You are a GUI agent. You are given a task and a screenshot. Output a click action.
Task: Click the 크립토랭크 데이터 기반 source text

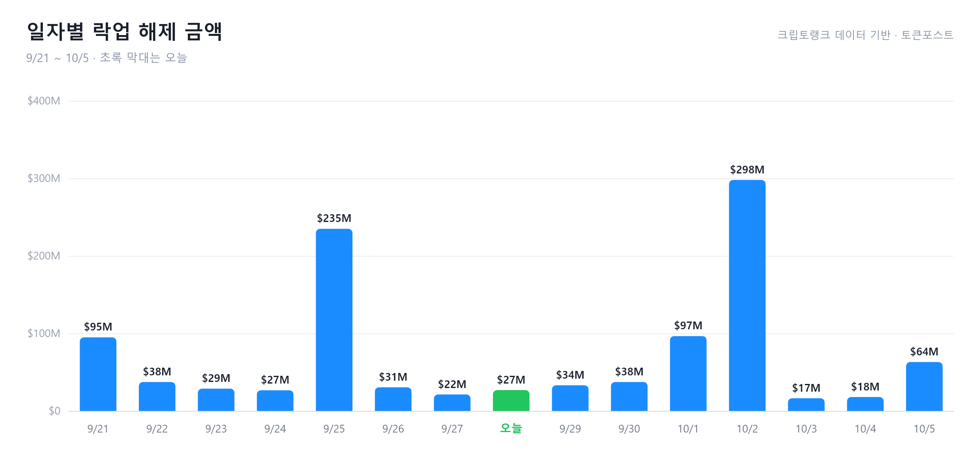pos(834,35)
